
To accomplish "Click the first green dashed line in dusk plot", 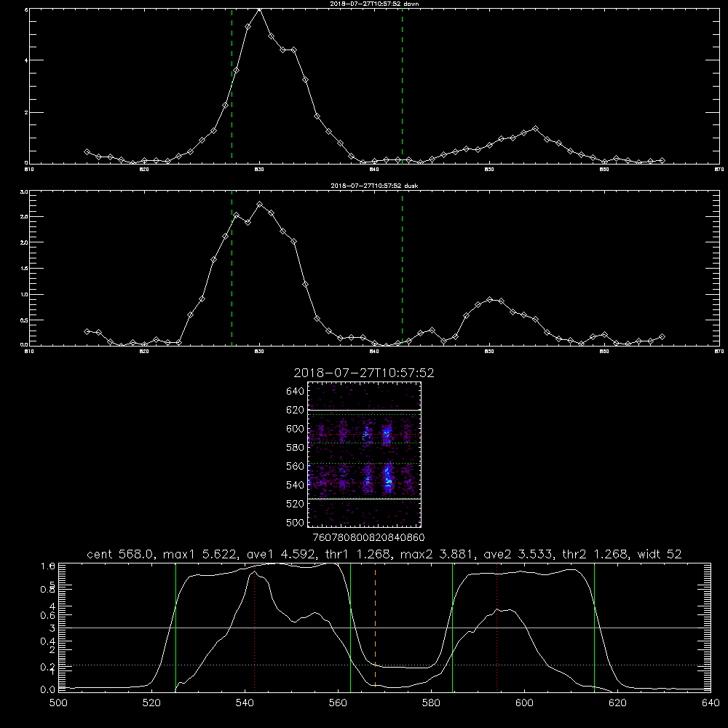I will click(x=232, y=268).
